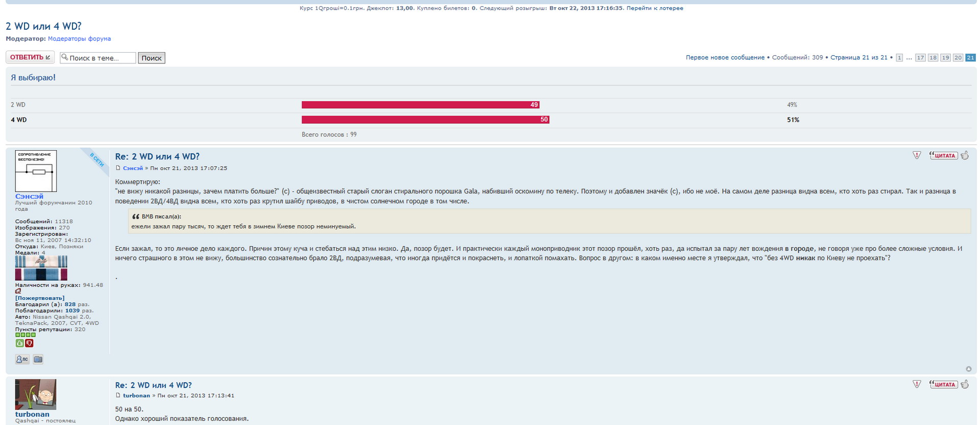The width and height of the screenshot is (980, 425).
Task: Open 'Модераторы форума' link
Action: tap(79, 39)
